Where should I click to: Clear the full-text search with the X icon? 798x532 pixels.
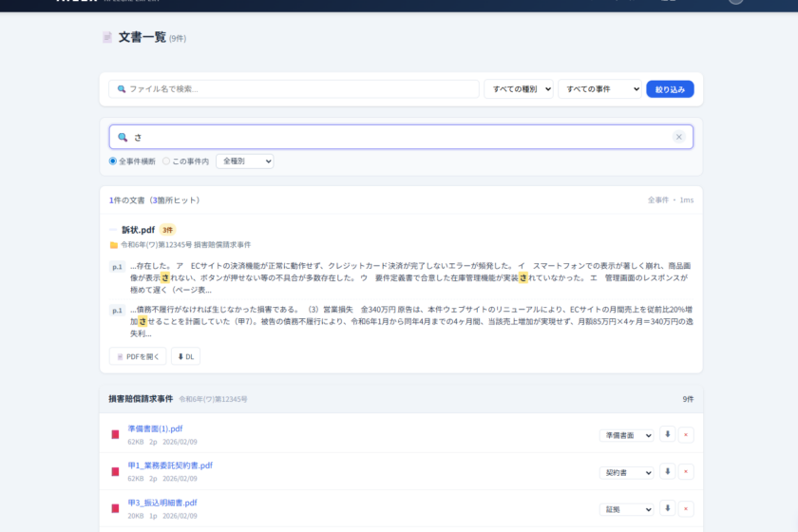678,137
